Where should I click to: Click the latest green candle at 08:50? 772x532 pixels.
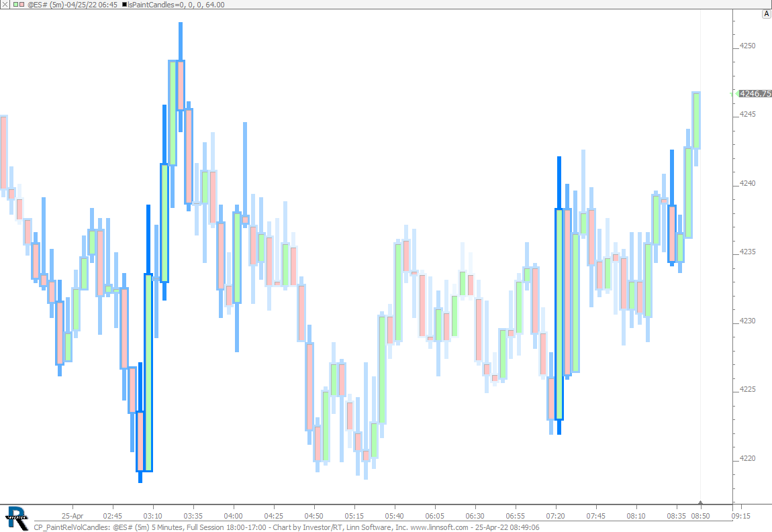coord(697,121)
